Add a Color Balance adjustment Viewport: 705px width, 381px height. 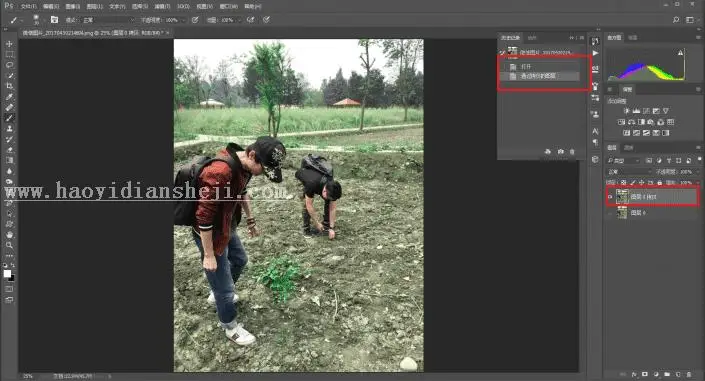631,122
